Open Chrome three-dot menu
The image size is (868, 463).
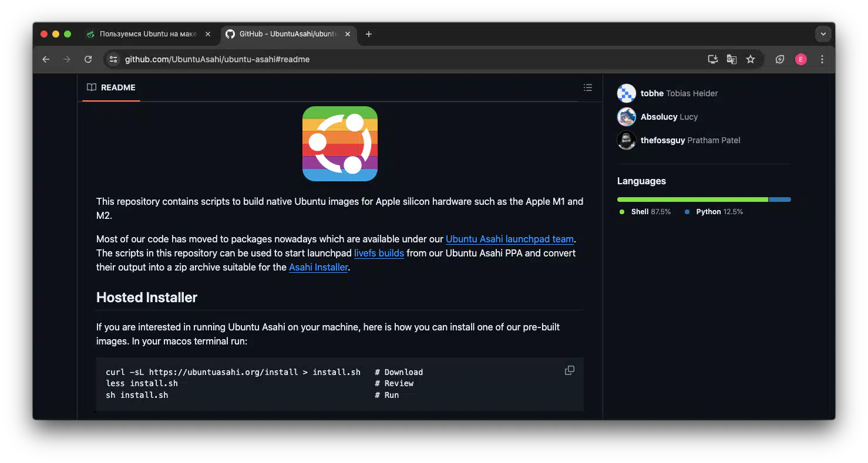click(822, 59)
